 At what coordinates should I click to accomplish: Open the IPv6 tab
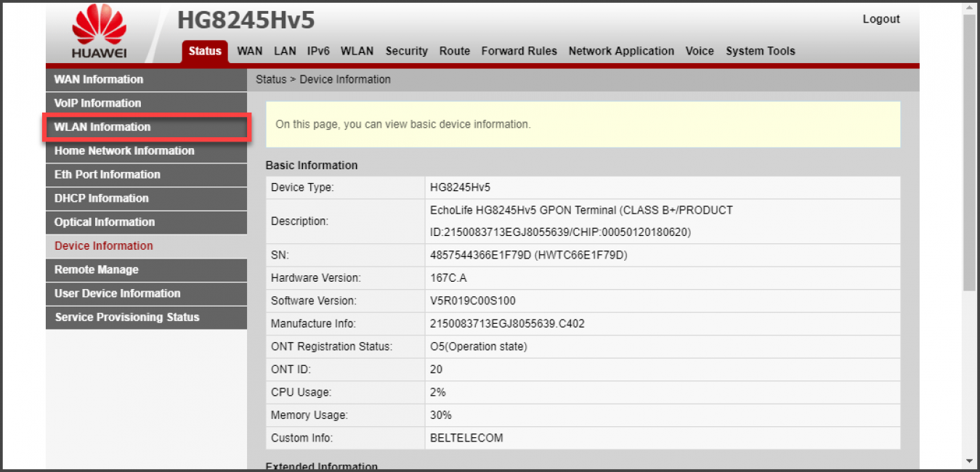(x=318, y=51)
